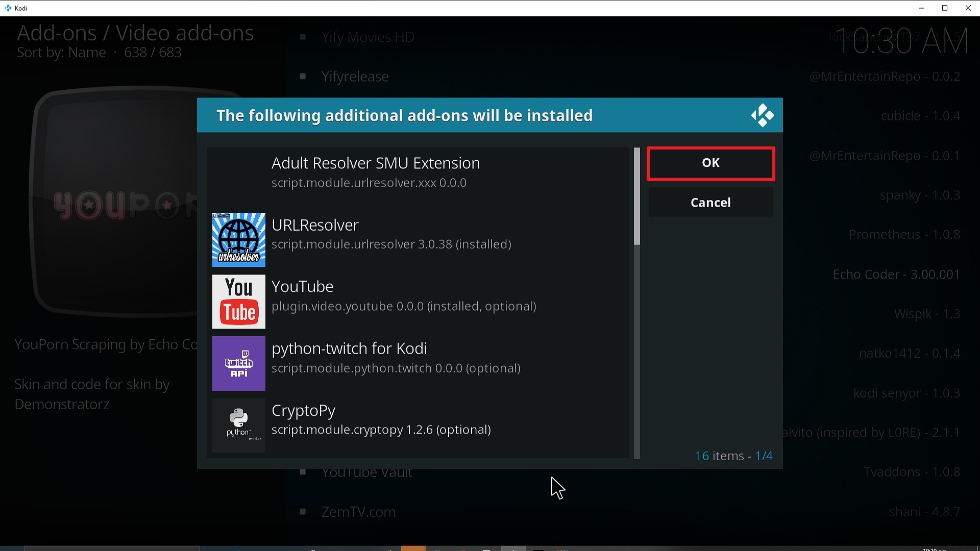
Task: Open ZemTV.com add-on in background list
Action: coord(359,512)
